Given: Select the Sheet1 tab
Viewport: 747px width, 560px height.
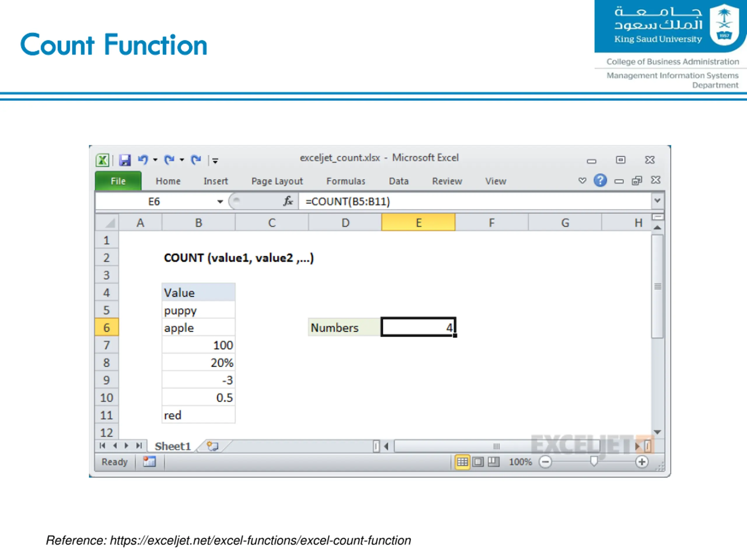Looking at the screenshot, I should click(172, 446).
